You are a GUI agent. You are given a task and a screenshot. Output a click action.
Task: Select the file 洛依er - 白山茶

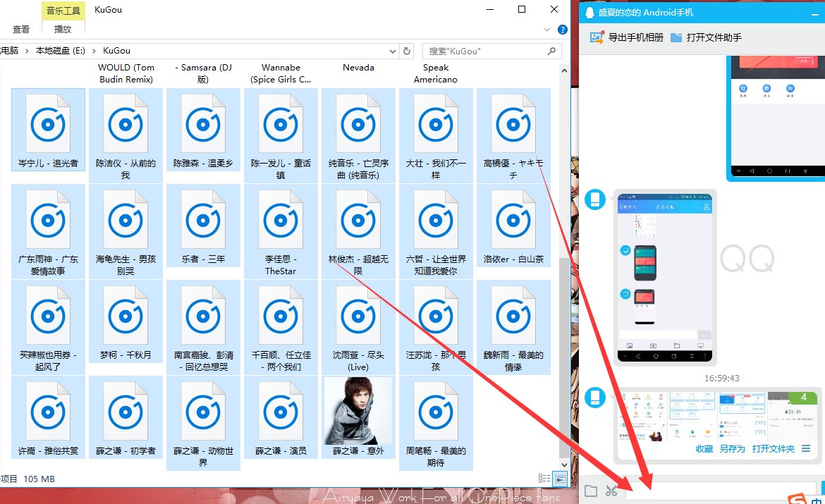click(x=513, y=226)
